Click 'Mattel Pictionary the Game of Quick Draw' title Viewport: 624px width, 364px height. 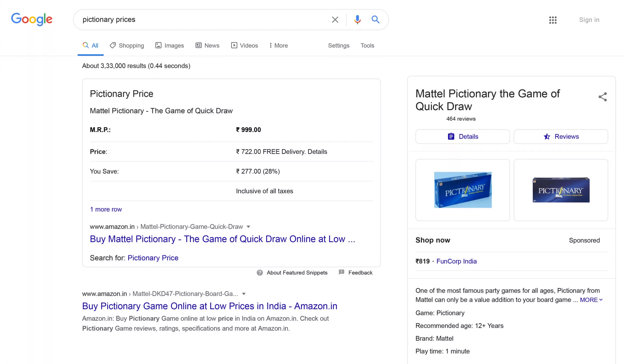pyautogui.click(x=487, y=100)
